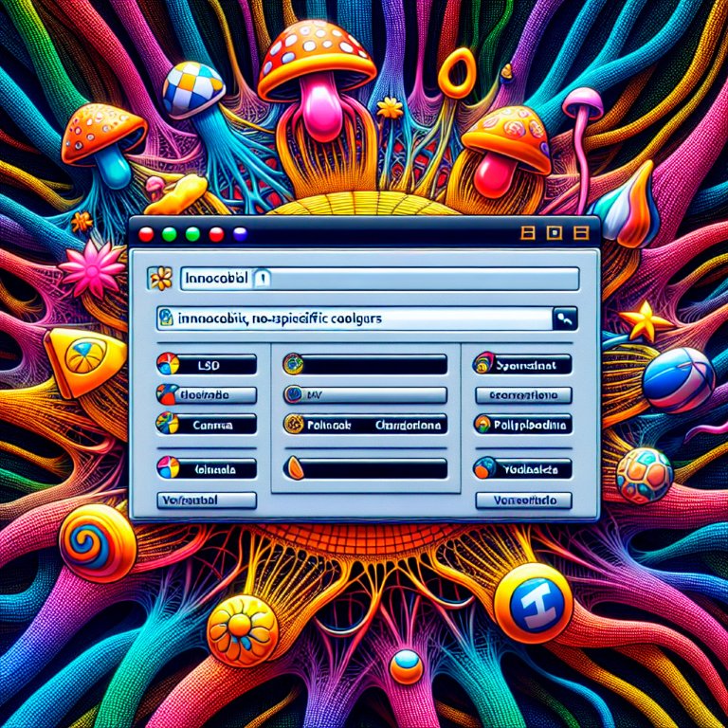Click the orange flame icon in the middle column
The width and height of the screenshot is (728, 728).
pyautogui.click(x=294, y=467)
